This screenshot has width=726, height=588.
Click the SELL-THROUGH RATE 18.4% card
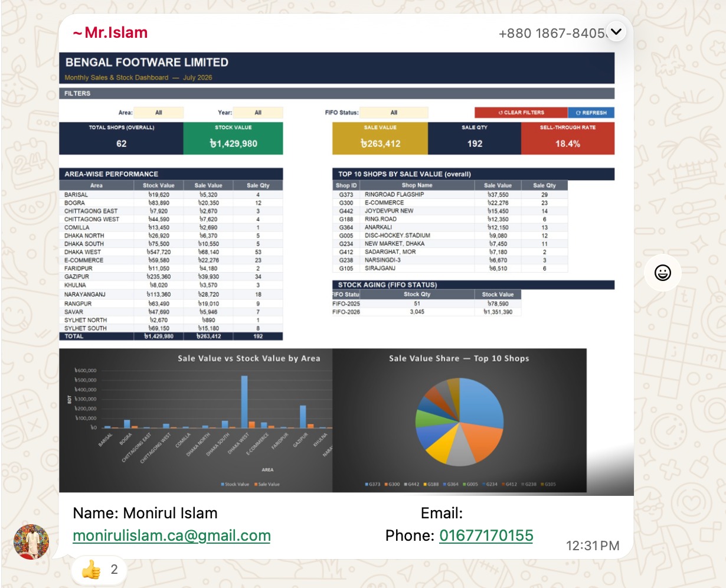coord(568,138)
